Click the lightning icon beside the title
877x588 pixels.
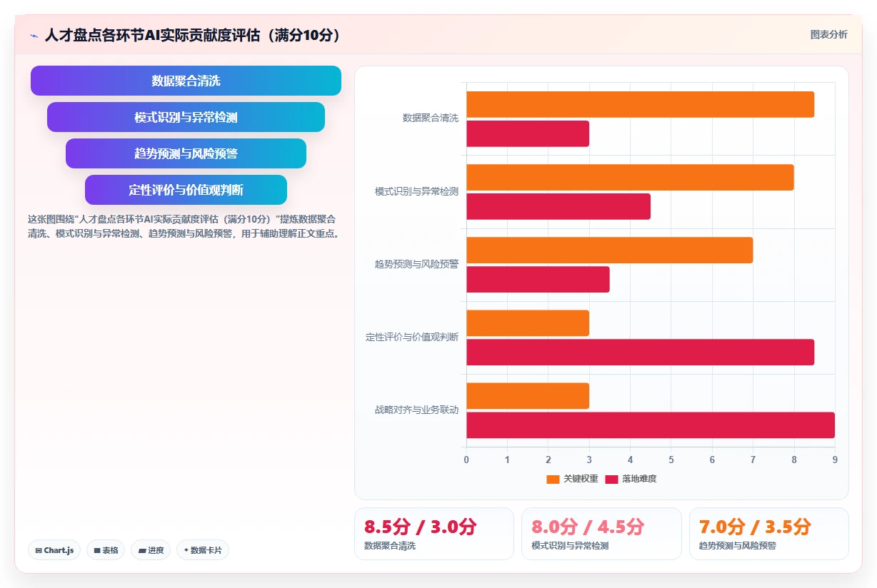(x=34, y=35)
